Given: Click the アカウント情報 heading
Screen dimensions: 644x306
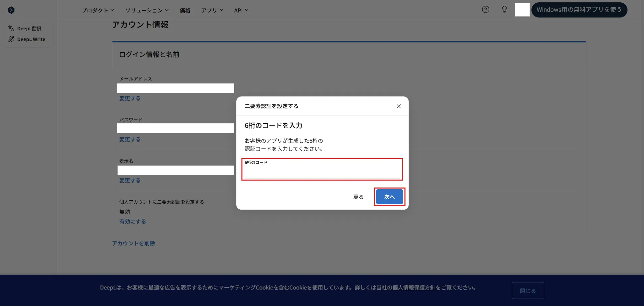Looking at the screenshot, I should pos(140,25).
